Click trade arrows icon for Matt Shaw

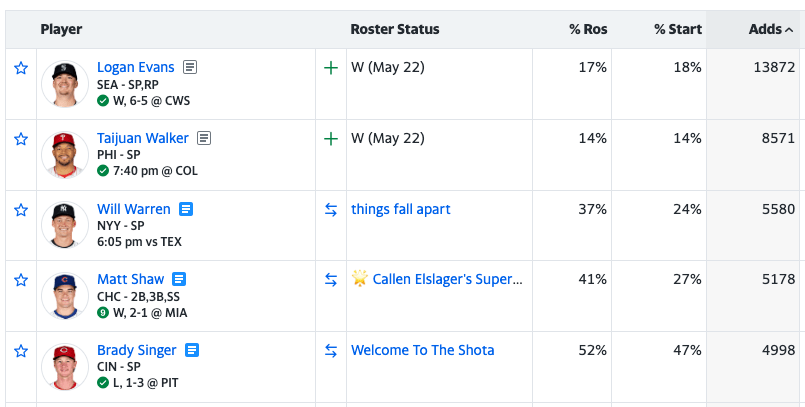[331, 280]
